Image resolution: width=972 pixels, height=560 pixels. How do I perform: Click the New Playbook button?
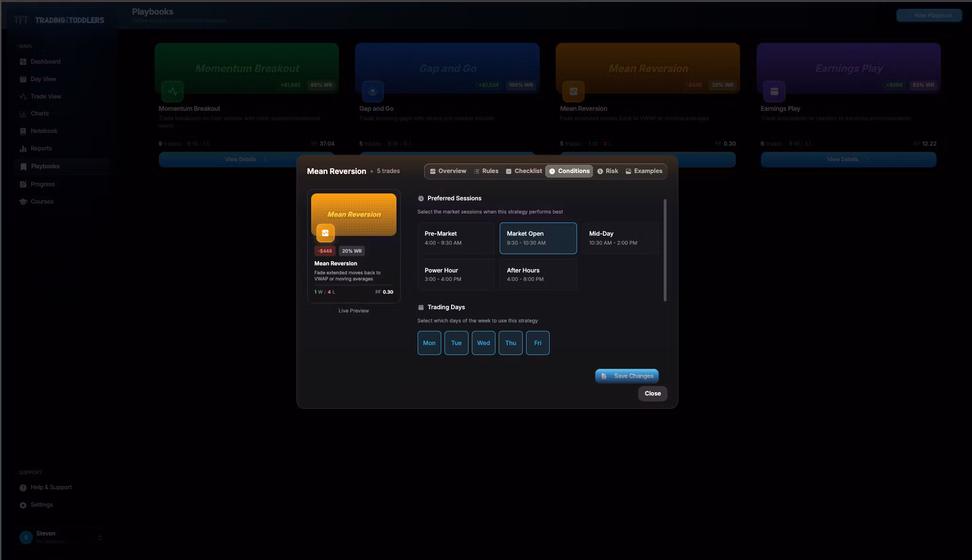(929, 16)
